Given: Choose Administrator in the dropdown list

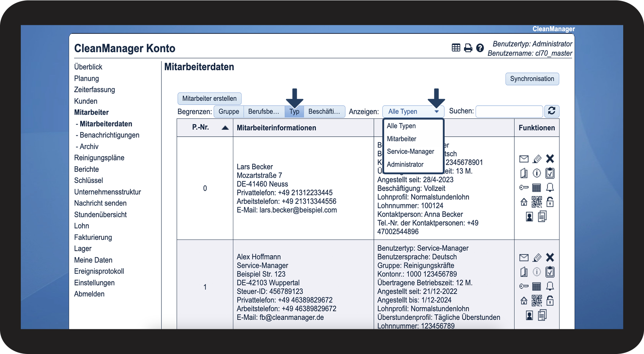Looking at the screenshot, I should coord(405,164).
